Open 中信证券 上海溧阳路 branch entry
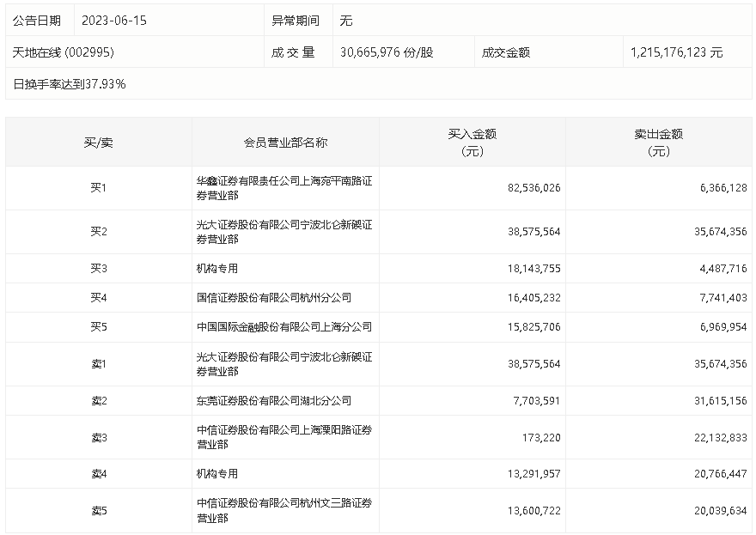Image resolution: width=756 pixels, height=535 pixels. (x=283, y=437)
